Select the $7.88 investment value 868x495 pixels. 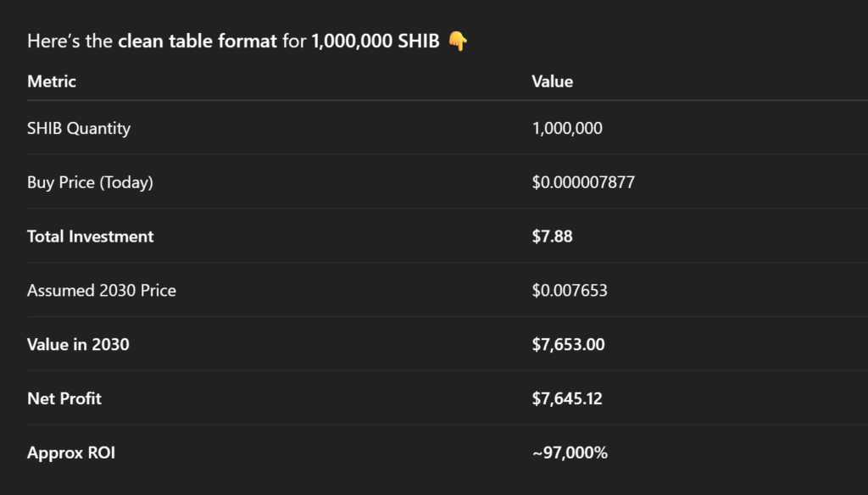pyautogui.click(x=552, y=236)
